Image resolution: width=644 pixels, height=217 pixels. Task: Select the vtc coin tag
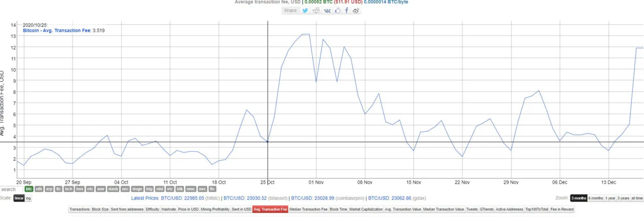coord(170,189)
